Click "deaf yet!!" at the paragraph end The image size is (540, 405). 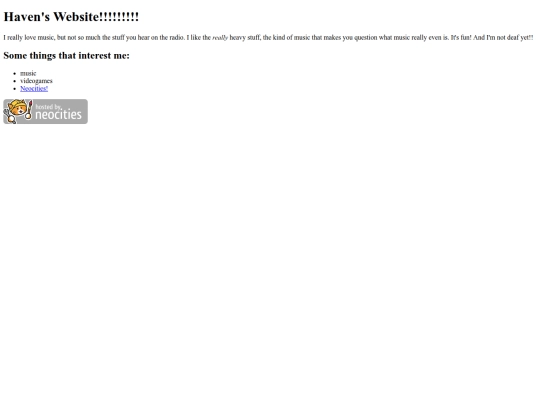click(520, 38)
